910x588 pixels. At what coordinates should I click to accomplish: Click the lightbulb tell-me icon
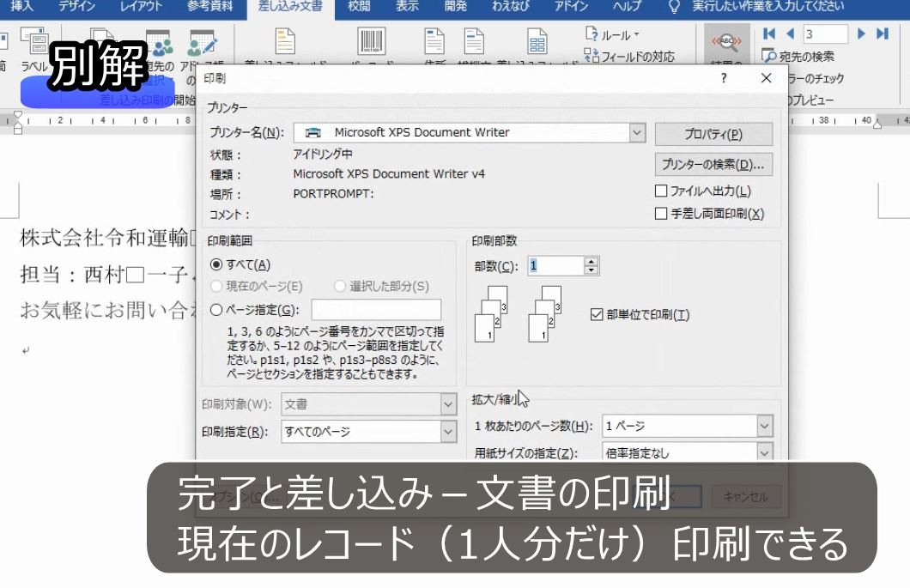[x=673, y=7]
